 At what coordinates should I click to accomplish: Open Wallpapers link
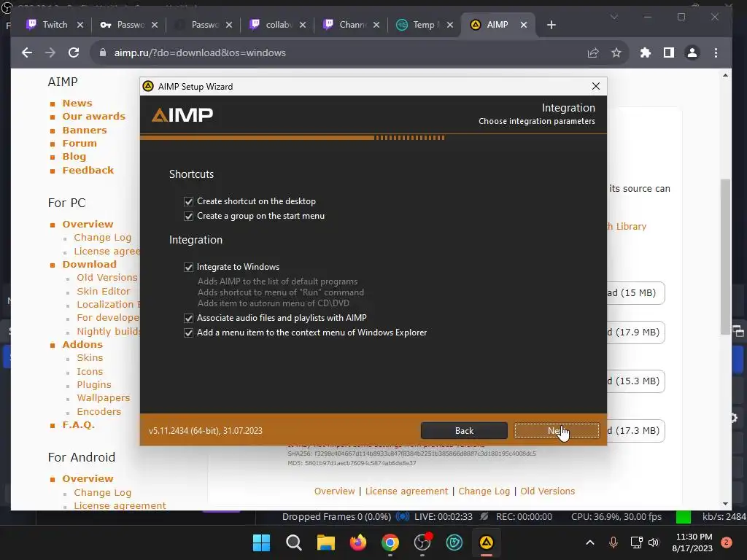pyautogui.click(x=103, y=398)
